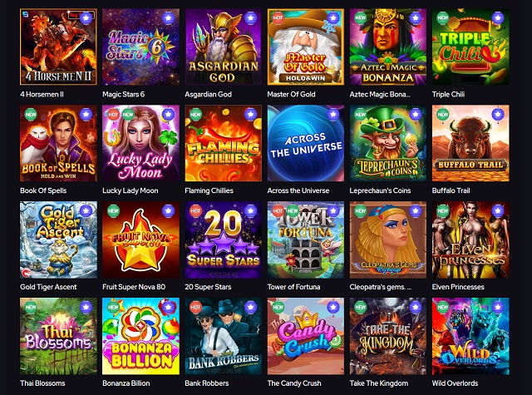Toggle favorite star on Wild Overlords

[x=498, y=307]
